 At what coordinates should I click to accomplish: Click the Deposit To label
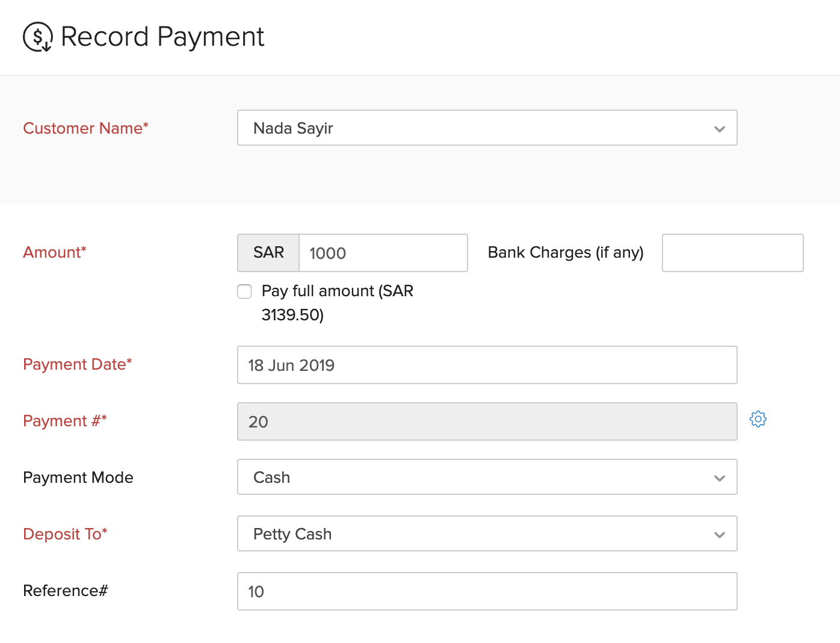65,534
